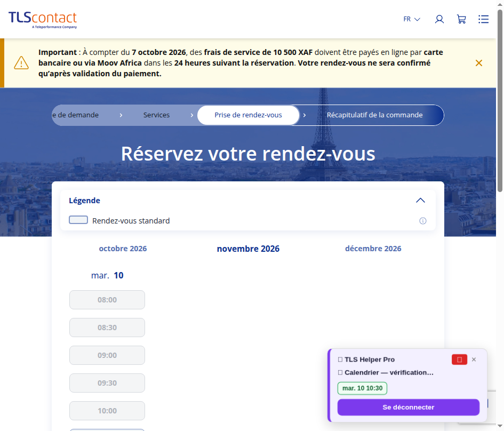Click the mar. 10 10:30 green badge
Viewport: 504px width, 431px height.
(x=362, y=388)
